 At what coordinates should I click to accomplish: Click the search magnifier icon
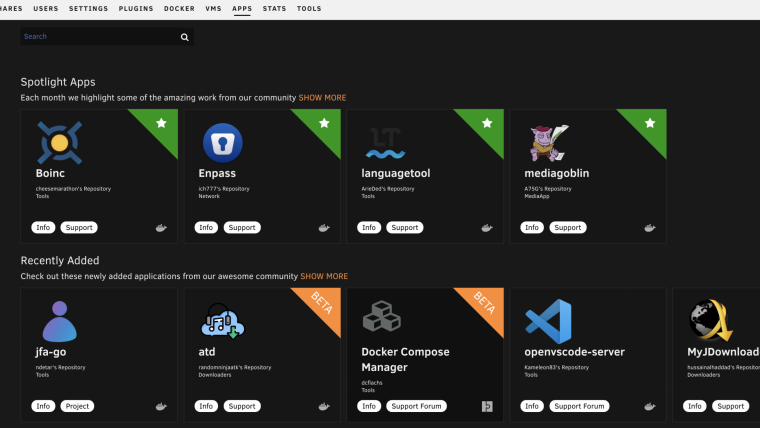click(x=185, y=37)
